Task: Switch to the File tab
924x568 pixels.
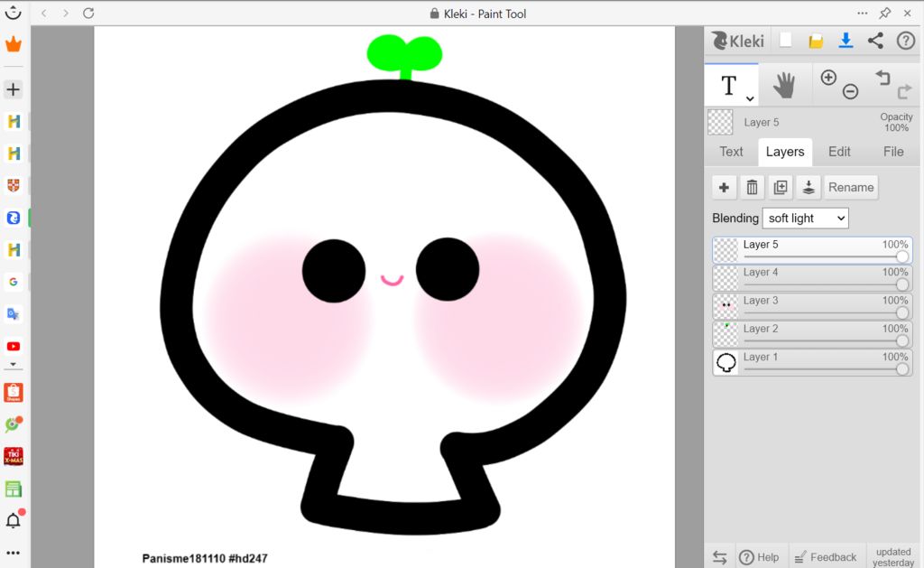Action: [893, 152]
